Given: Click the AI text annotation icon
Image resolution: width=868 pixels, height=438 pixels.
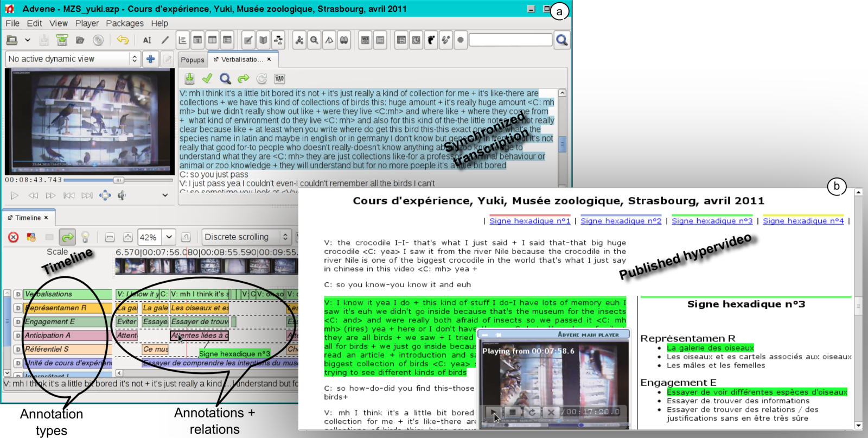Looking at the screenshot, I should point(147,40).
